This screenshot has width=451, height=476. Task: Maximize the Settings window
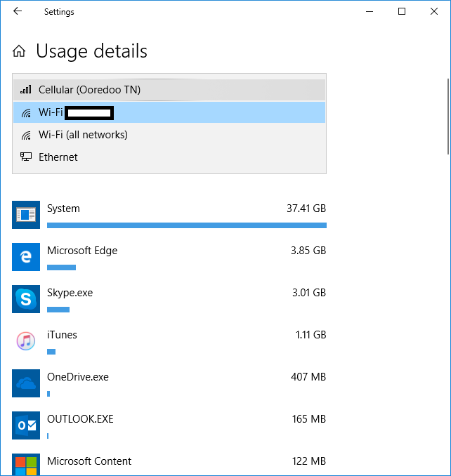pyautogui.click(x=402, y=11)
